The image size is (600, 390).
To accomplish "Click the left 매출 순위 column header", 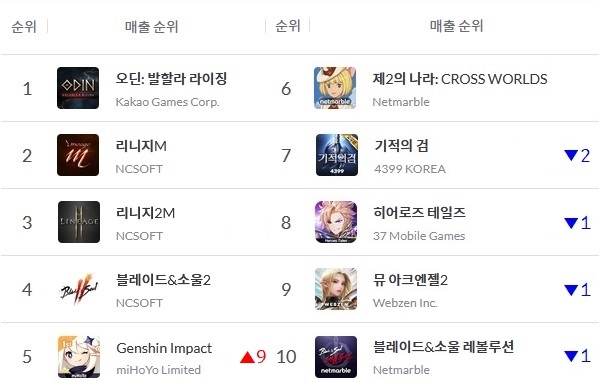I will [152, 26].
